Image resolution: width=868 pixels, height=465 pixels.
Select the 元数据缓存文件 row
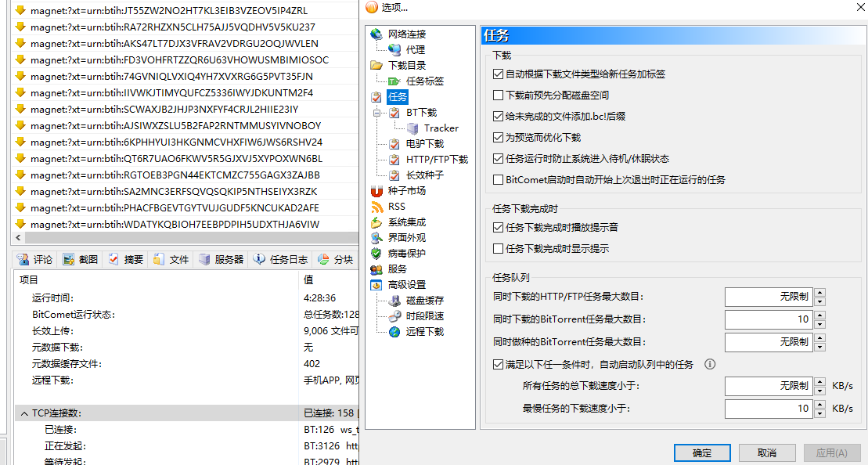coord(186,364)
